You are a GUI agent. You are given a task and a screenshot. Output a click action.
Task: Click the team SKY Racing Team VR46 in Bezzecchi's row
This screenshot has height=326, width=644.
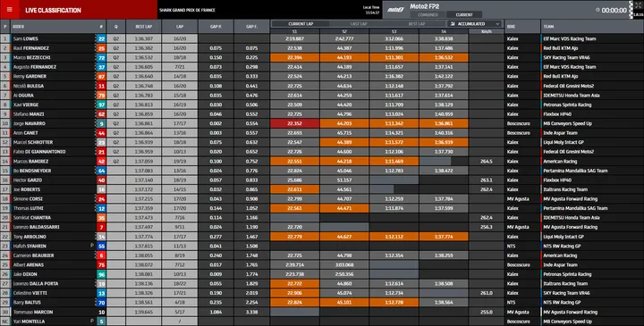tap(566, 58)
